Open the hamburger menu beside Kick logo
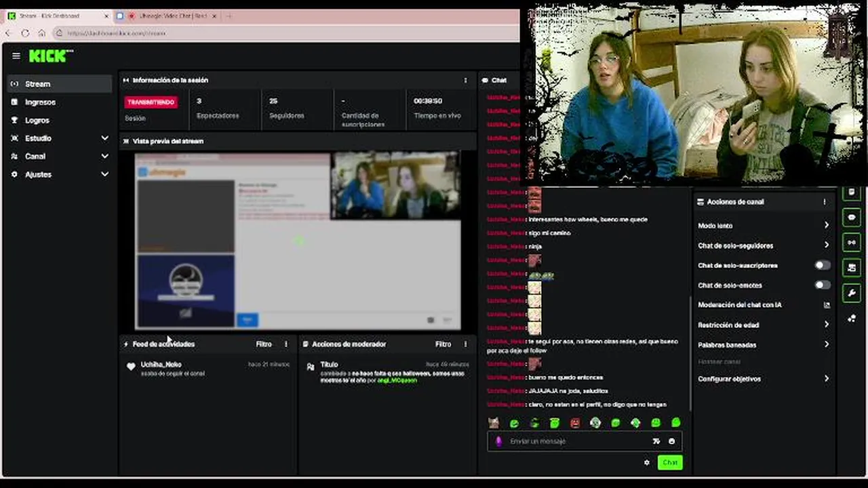This screenshot has width=868, height=488. [x=16, y=56]
